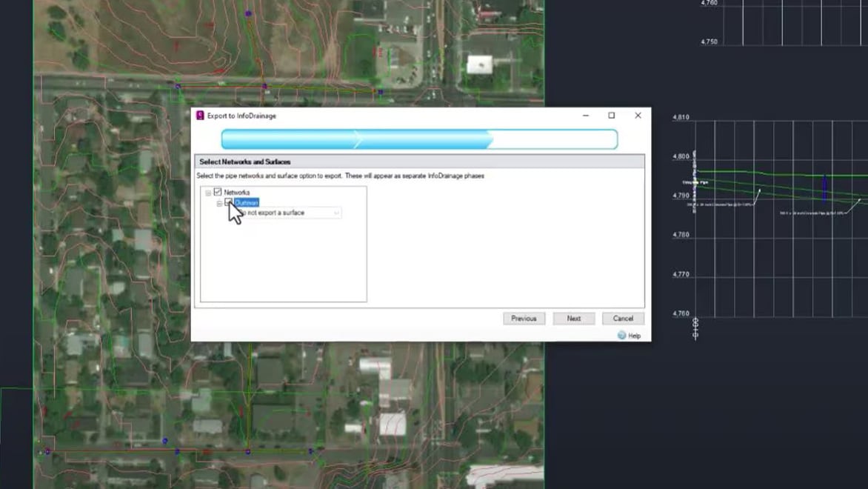Collapse the Networks tree node

[x=207, y=191]
